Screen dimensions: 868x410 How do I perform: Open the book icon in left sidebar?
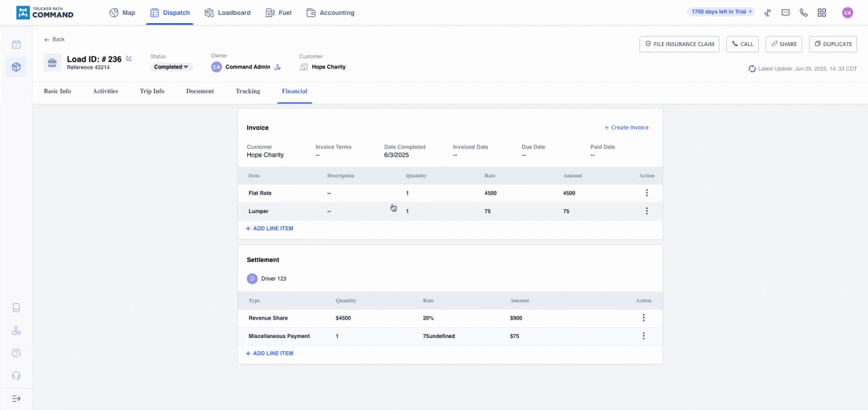(x=16, y=307)
